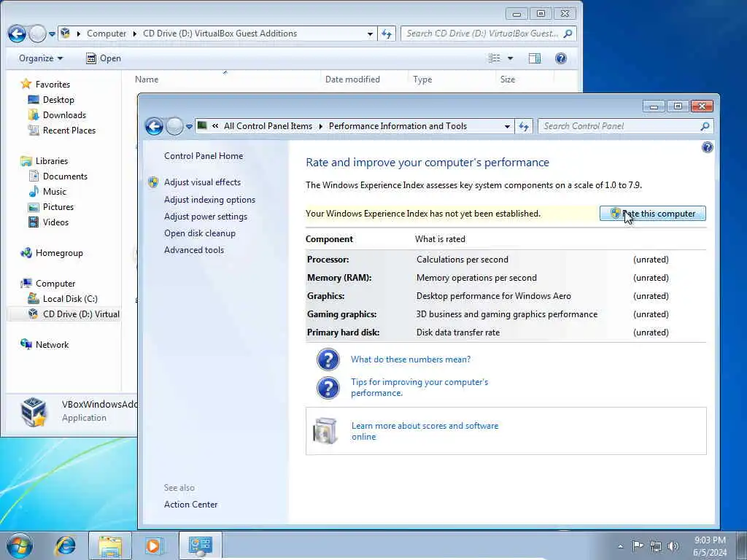The height and width of the screenshot is (560, 747).
Task: Expand the Explorer address bar dropdown
Action: [370, 34]
